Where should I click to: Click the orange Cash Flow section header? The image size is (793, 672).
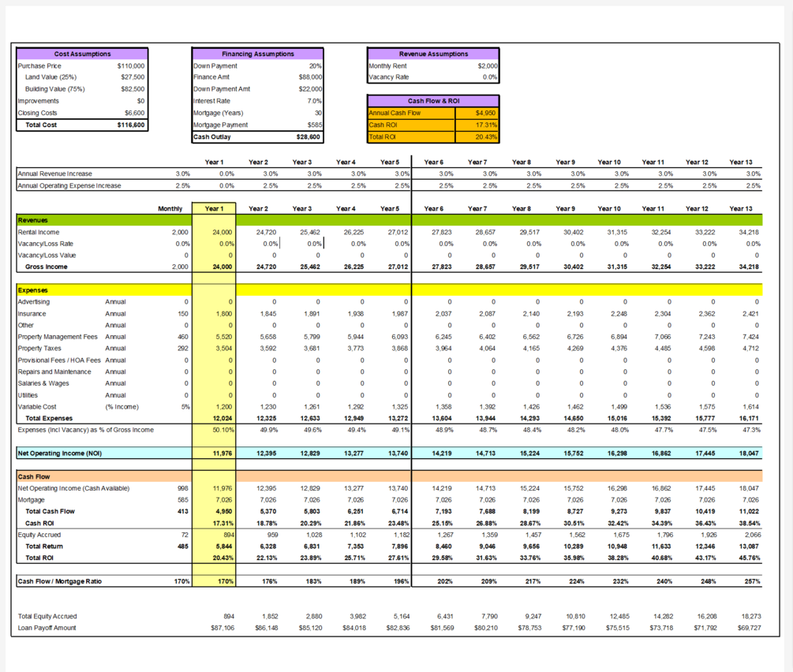pos(389,476)
